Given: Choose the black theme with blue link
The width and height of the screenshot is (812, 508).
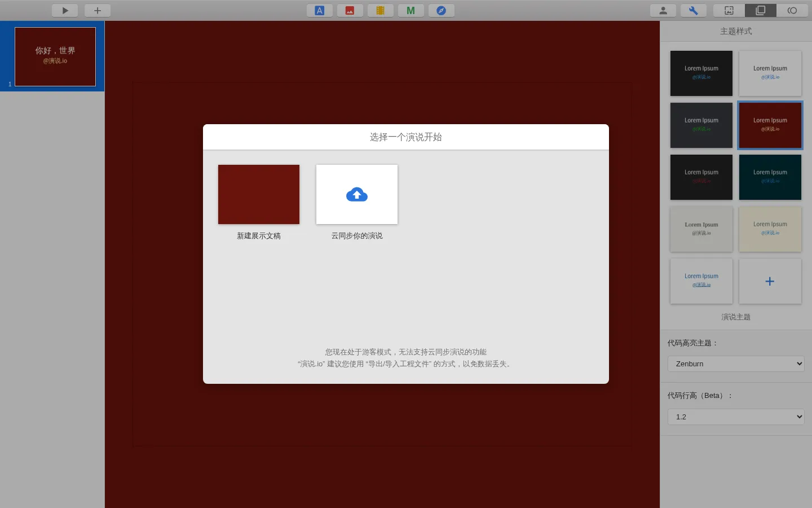Looking at the screenshot, I should coord(701,73).
